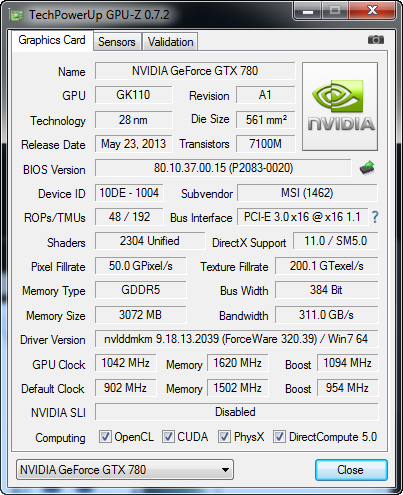Toggle the DirectCompute 5.0 checkbox
Viewport: 403px width, 495px height.
[x=279, y=436]
